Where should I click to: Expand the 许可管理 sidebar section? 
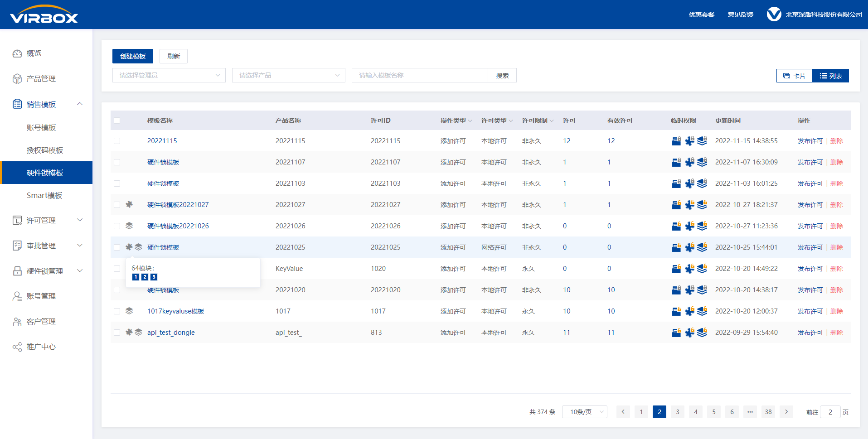tap(80, 220)
